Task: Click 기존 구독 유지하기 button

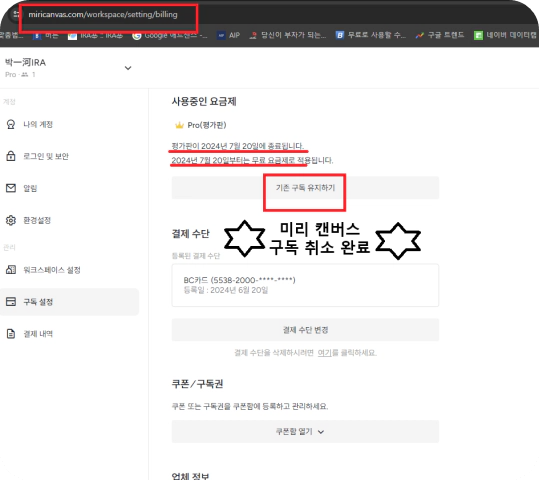Action: [x=305, y=188]
